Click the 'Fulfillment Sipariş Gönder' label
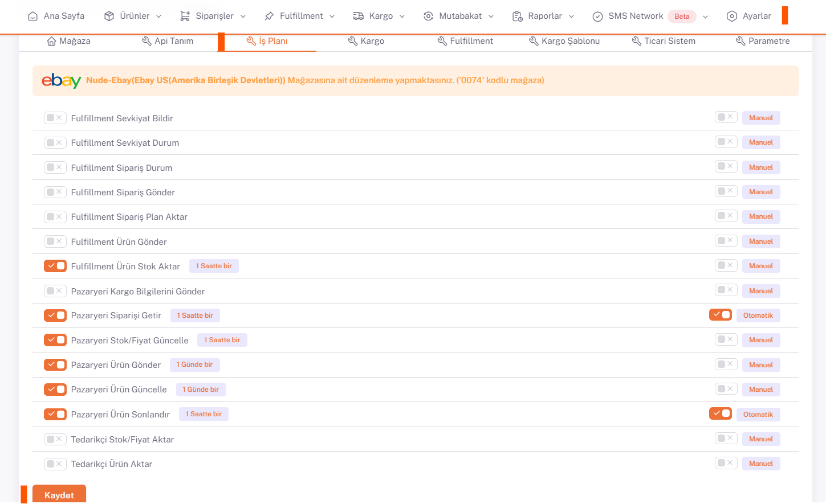 (x=123, y=192)
